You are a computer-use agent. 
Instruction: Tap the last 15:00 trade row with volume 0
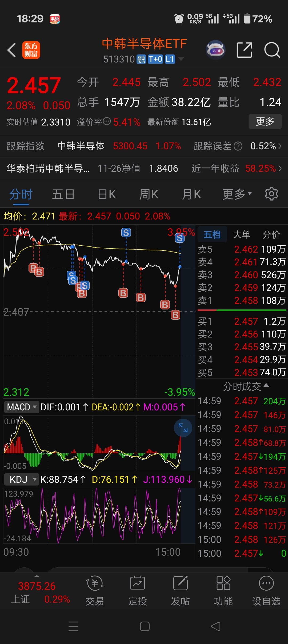242,553
